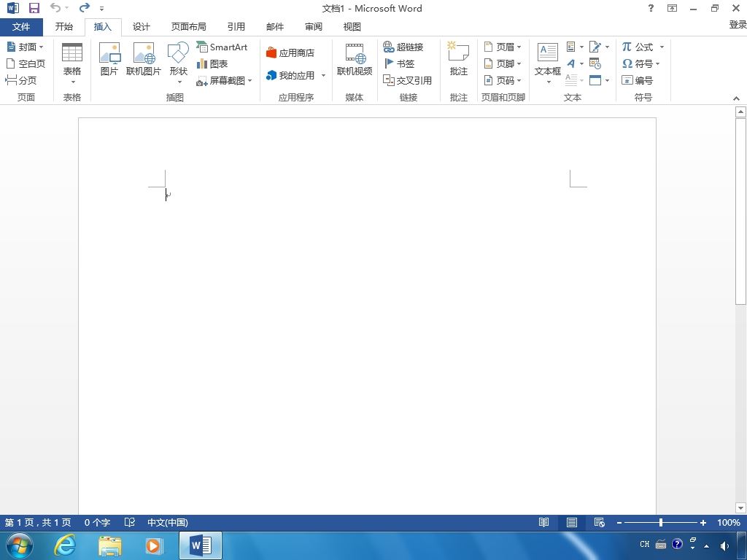
Task: Insert date and time icon in text group
Action: tap(595, 63)
